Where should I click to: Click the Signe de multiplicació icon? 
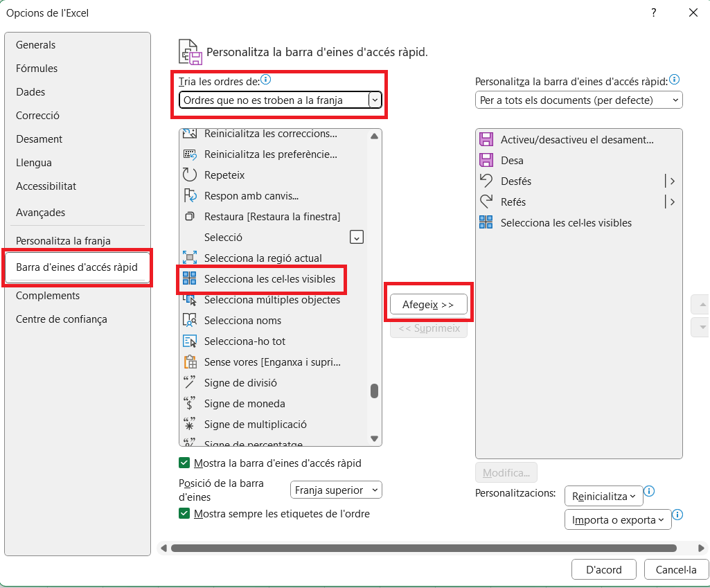[190, 424]
